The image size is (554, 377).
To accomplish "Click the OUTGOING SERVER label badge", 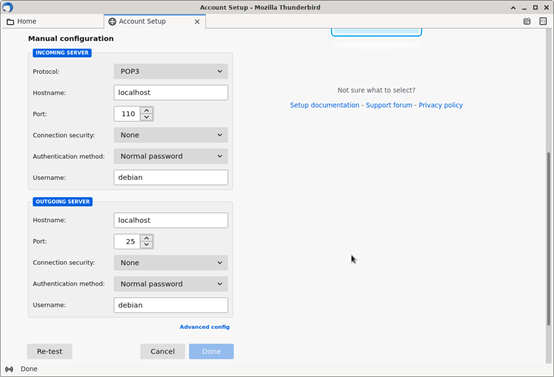I will point(63,201).
